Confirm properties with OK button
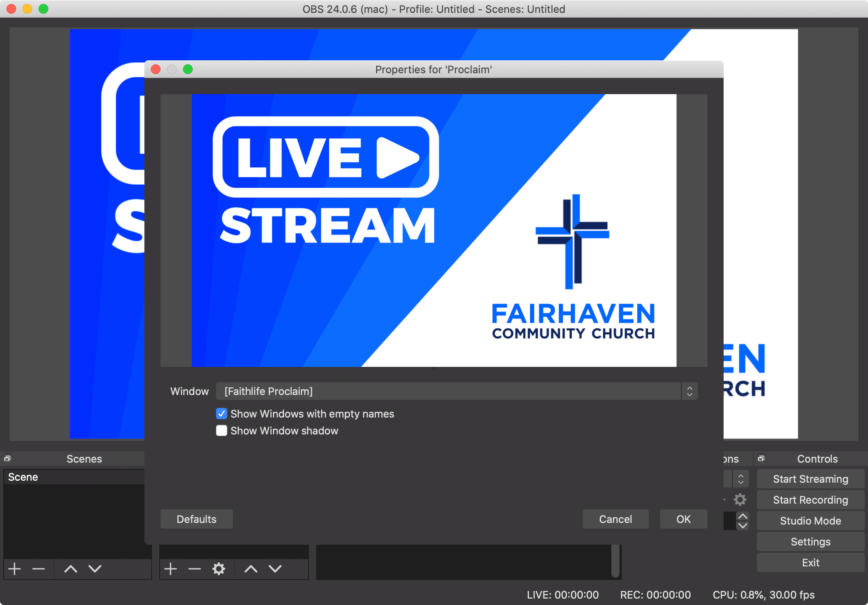This screenshot has width=868, height=605. [683, 519]
